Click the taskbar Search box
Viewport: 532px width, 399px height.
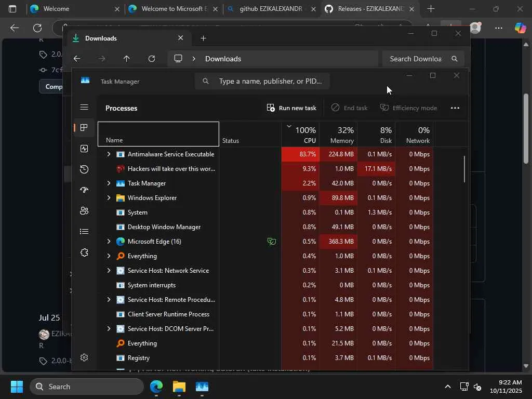coord(87,387)
